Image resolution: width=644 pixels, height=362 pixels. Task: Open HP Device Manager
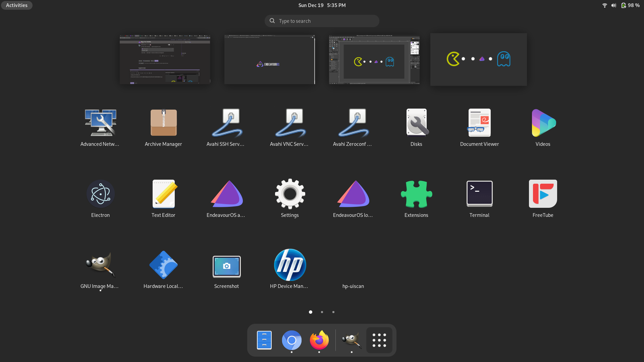[x=290, y=265]
